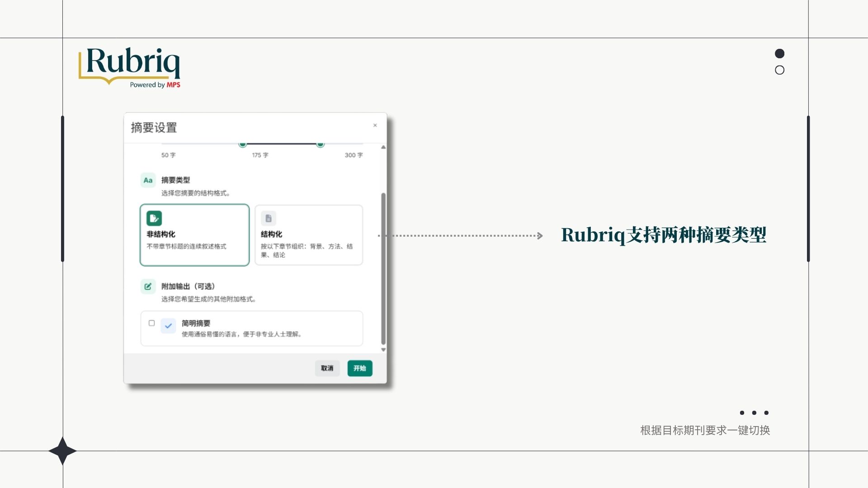The height and width of the screenshot is (488, 868).
Task: Click the heading Rubriq支持两种摘要类型
Action: click(664, 235)
